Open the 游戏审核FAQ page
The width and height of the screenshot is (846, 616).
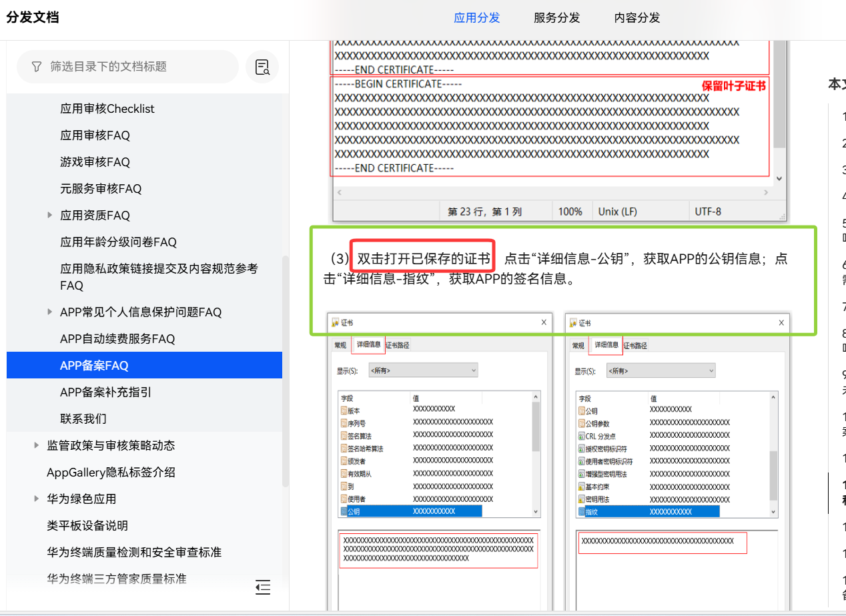click(x=95, y=162)
